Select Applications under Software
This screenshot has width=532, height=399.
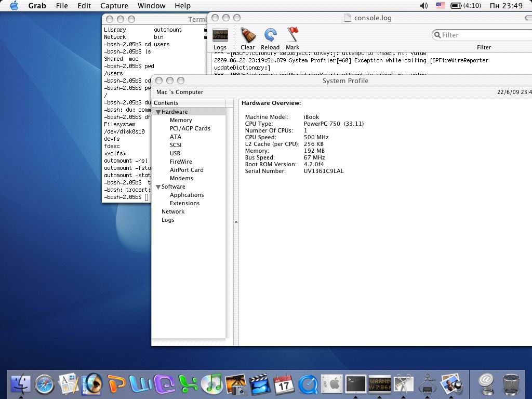(187, 195)
